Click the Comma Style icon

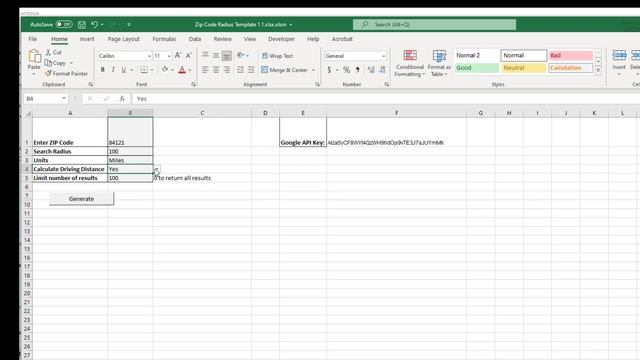(x=358, y=70)
